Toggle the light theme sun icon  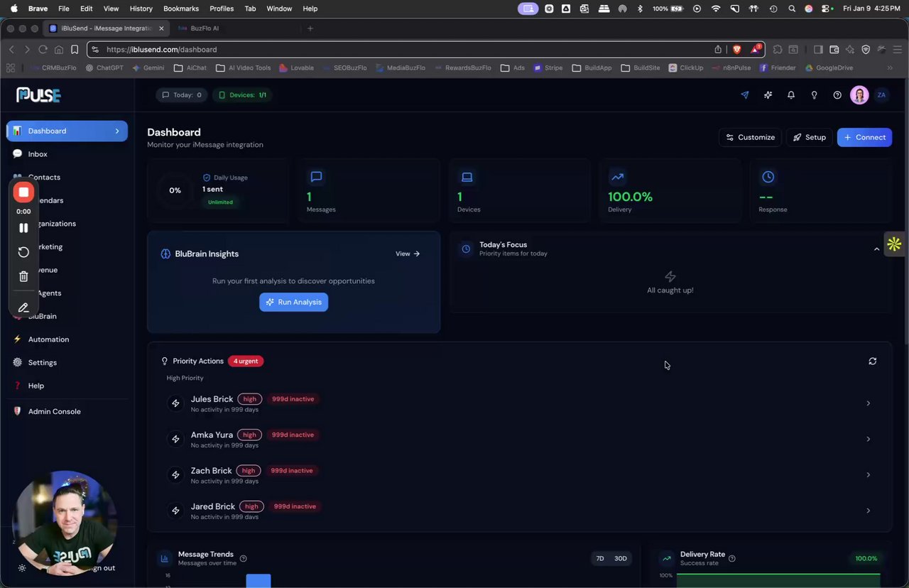(22, 568)
